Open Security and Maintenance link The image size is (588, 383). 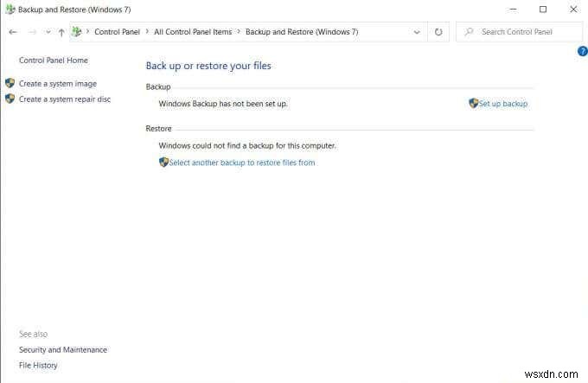click(63, 349)
